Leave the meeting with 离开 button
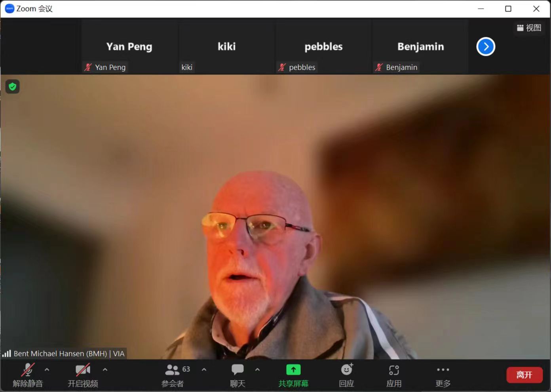This screenshot has height=392, width=551. (524, 375)
